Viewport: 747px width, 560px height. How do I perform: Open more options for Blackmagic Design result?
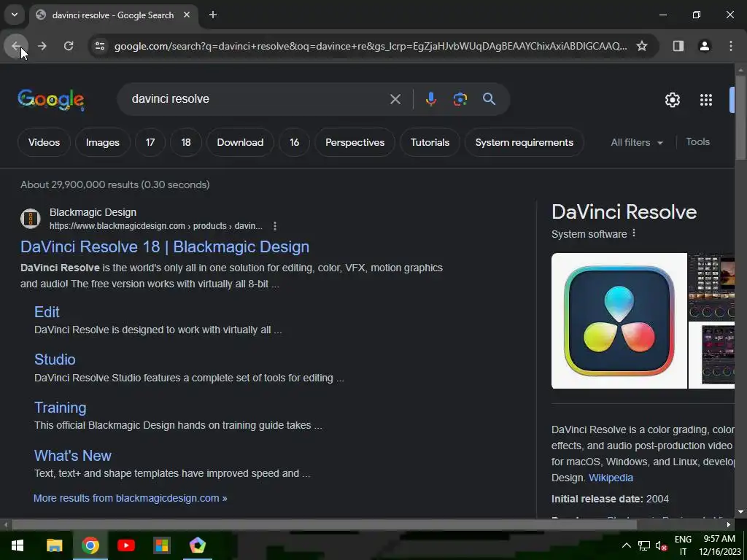coord(275,226)
